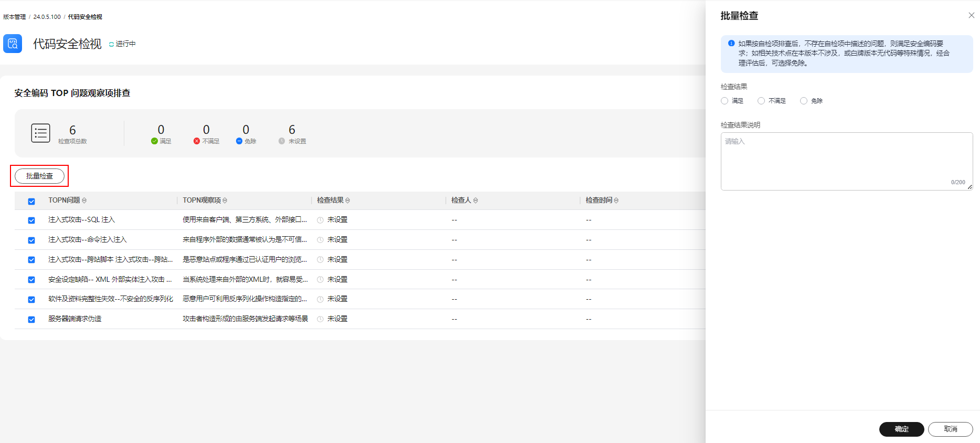The width and height of the screenshot is (980, 443).
Task: Uncheck the select-all header checkbox
Action: pos(31,201)
